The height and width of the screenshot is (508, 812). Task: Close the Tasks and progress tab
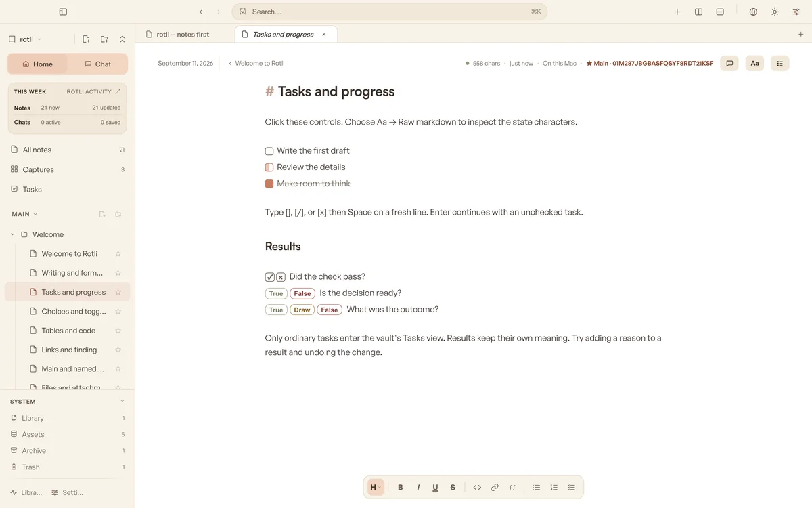(x=324, y=34)
